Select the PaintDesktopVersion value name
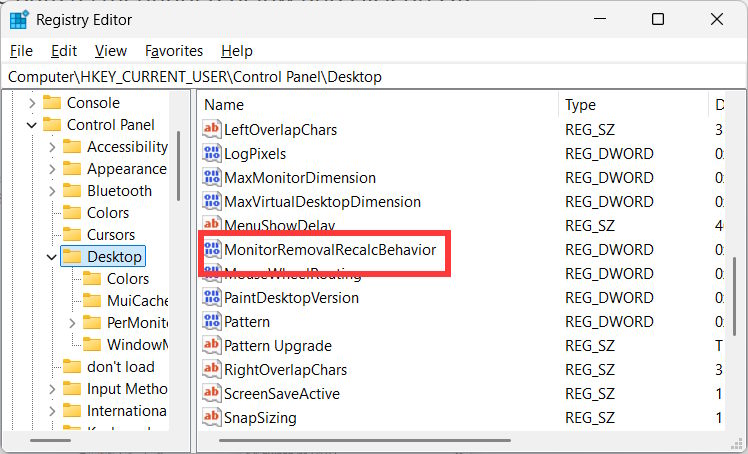The width and height of the screenshot is (748, 454). (291, 298)
